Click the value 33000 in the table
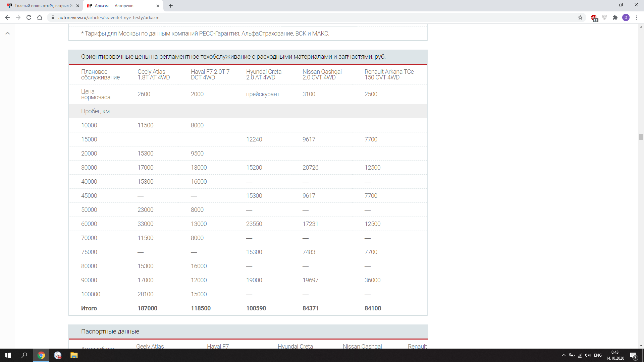This screenshot has width=644, height=362. point(145,224)
